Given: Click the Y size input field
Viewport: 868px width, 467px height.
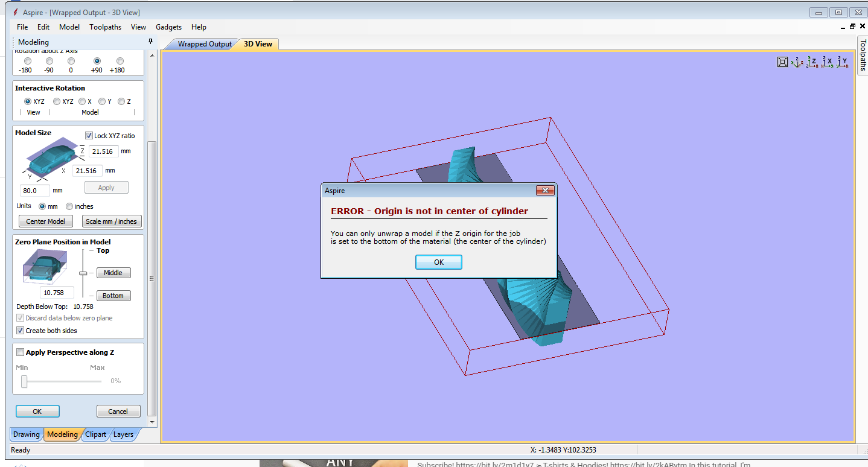Looking at the screenshot, I should click(x=34, y=191).
